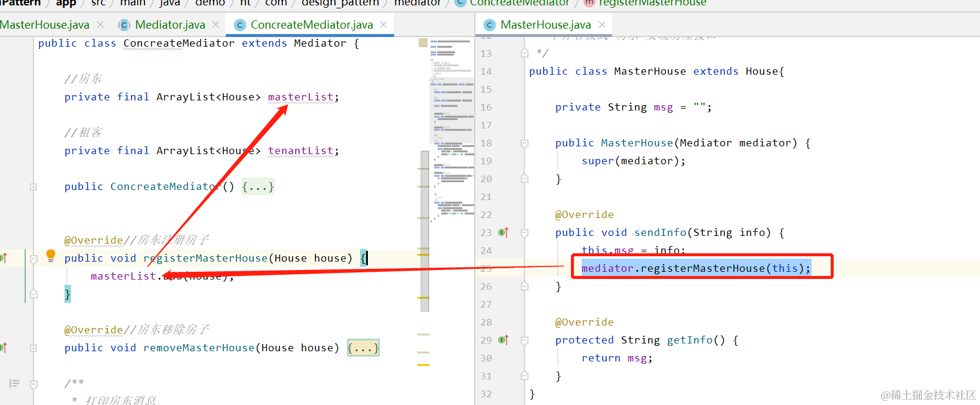Screen dimensions: 980x405
Task: Click ConcreateMediator in the class declaration line
Action: click(x=179, y=43)
